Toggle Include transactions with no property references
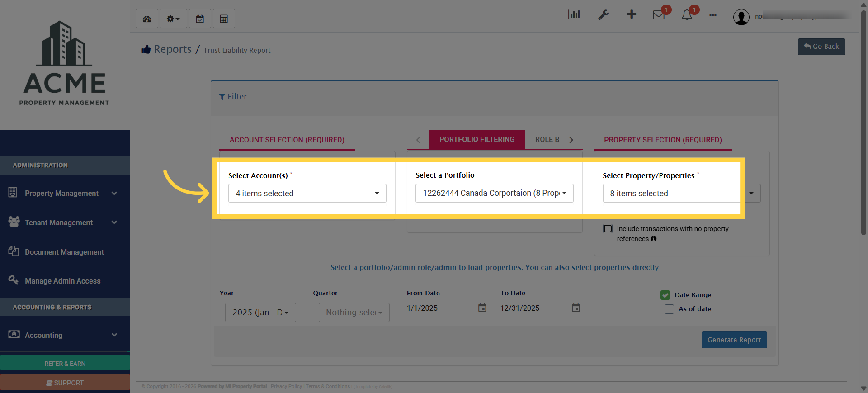This screenshot has width=868, height=393. (x=608, y=229)
